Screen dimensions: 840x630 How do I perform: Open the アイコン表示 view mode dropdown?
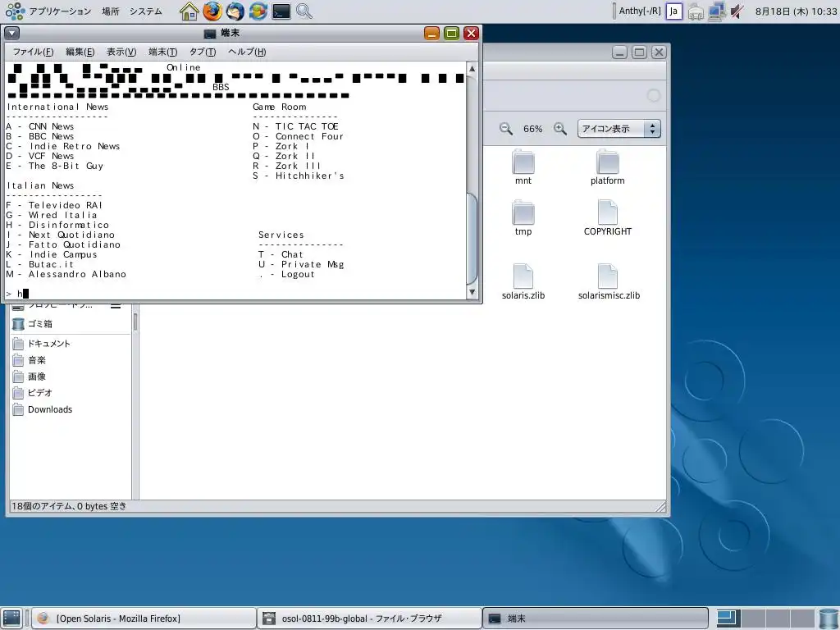(x=619, y=129)
